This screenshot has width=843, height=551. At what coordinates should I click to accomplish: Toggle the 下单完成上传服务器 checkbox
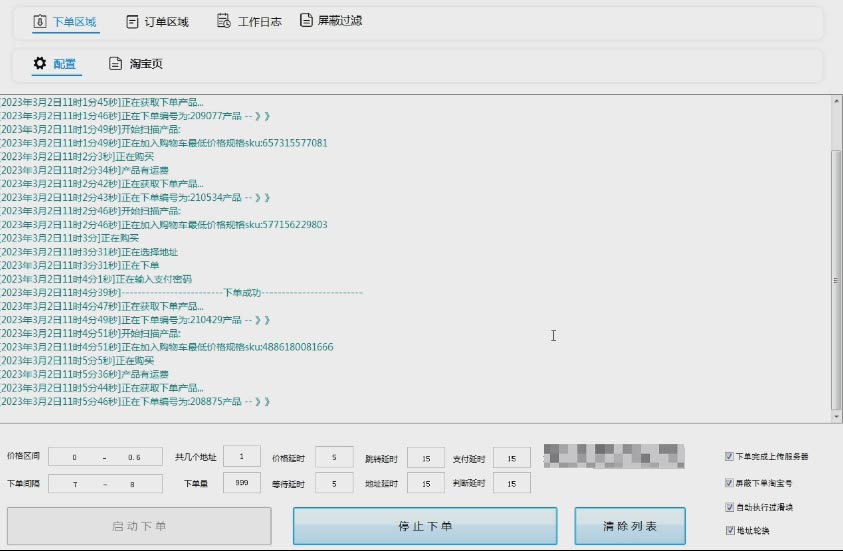click(730, 456)
